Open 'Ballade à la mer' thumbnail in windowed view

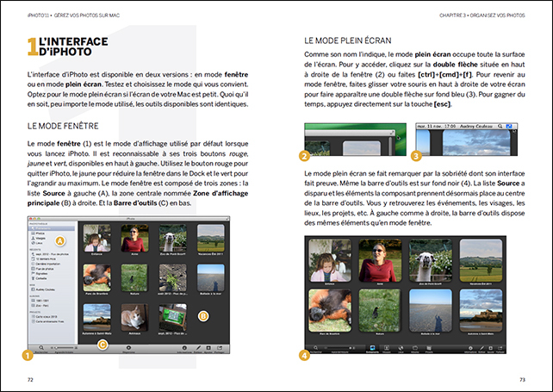tap(210, 278)
